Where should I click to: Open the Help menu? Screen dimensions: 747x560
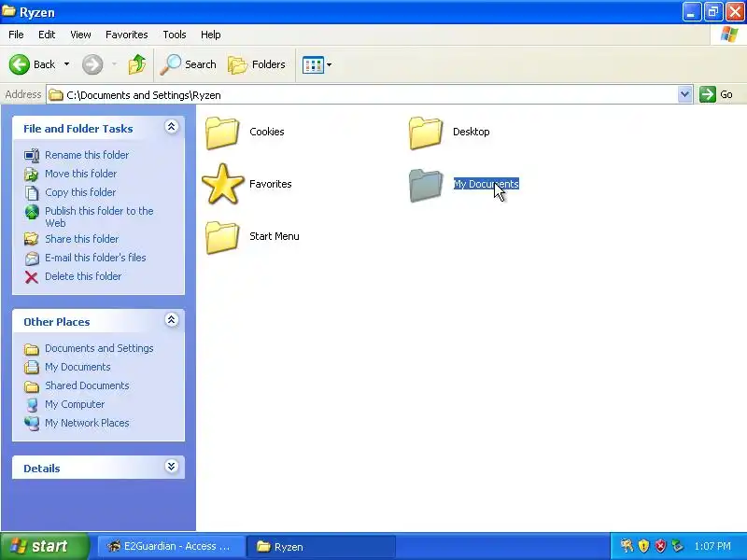tap(211, 35)
